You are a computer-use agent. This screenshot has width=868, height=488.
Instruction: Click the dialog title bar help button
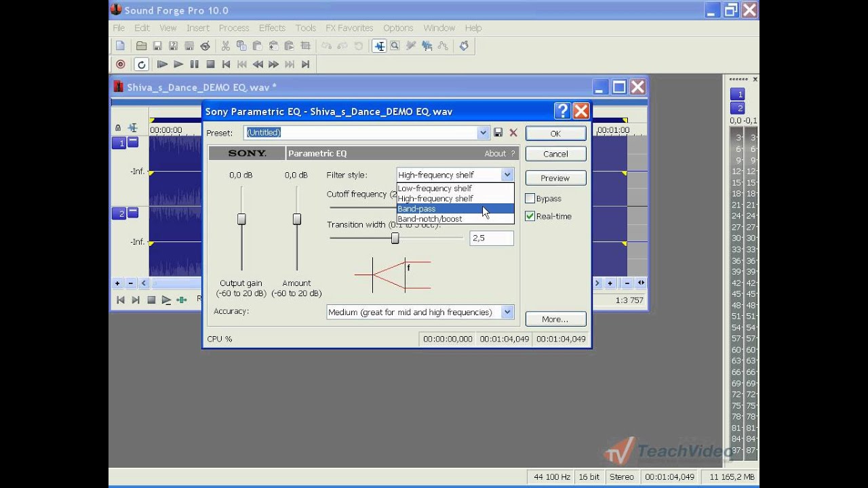pyautogui.click(x=561, y=111)
